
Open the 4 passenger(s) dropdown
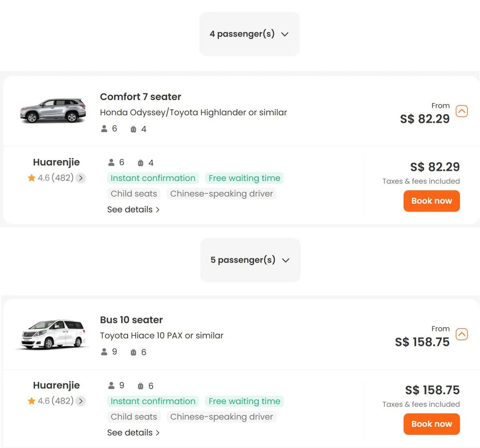(x=249, y=34)
